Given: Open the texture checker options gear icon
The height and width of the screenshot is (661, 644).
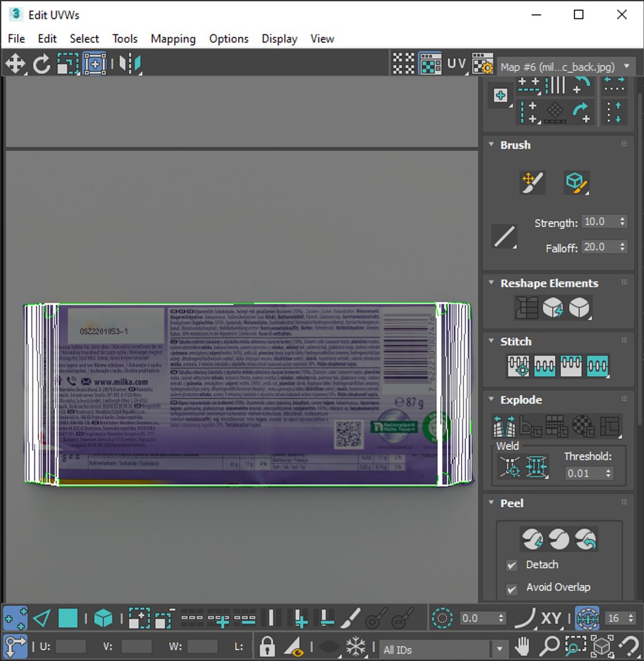Looking at the screenshot, I should click(x=482, y=64).
